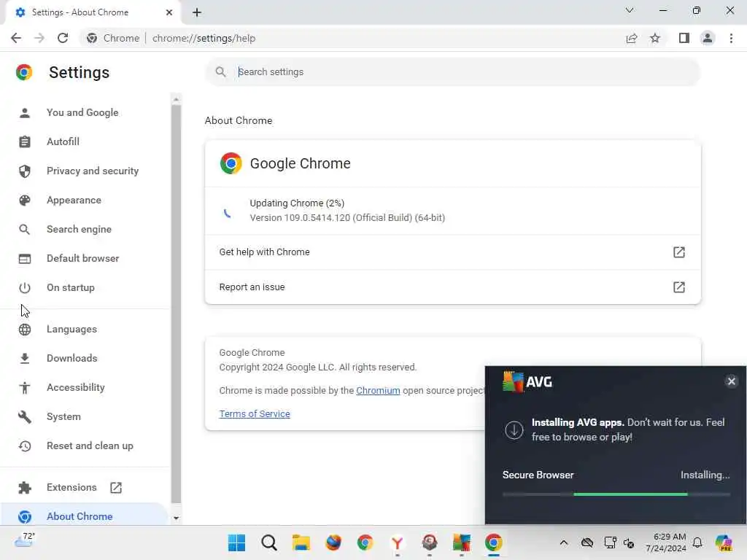The width and height of the screenshot is (747, 560).
Task: Close the Settings - About Chrome tab
Action: coord(169,12)
